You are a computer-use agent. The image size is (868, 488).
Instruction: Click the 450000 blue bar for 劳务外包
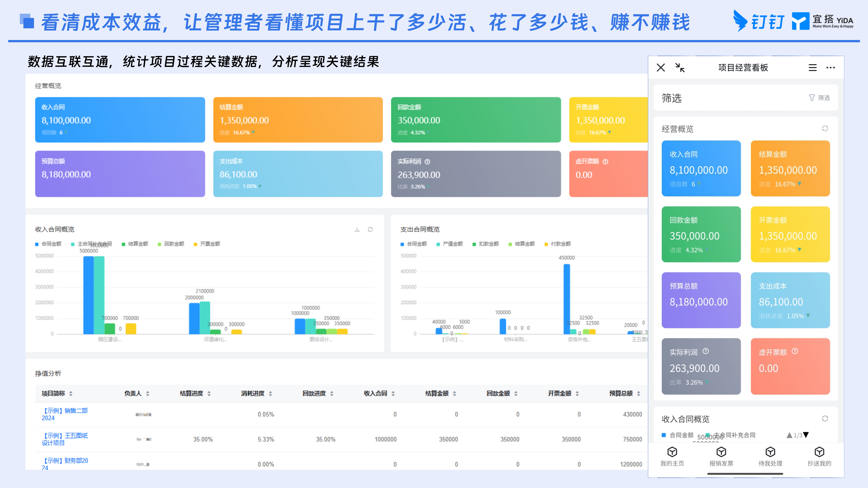567,299
